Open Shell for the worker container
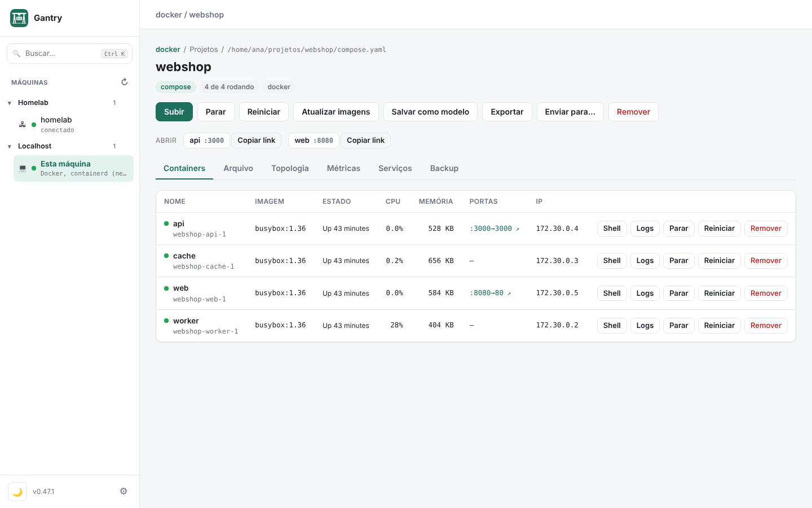 (x=612, y=326)
